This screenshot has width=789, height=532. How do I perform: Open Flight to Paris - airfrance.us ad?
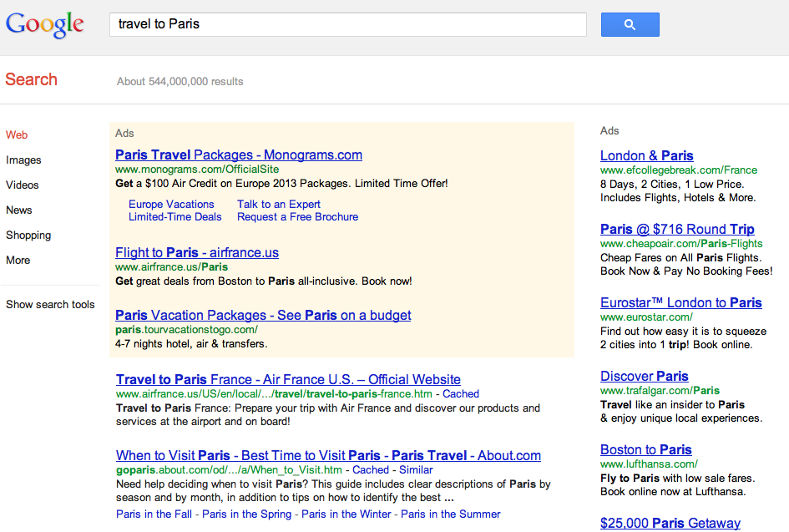197,253
